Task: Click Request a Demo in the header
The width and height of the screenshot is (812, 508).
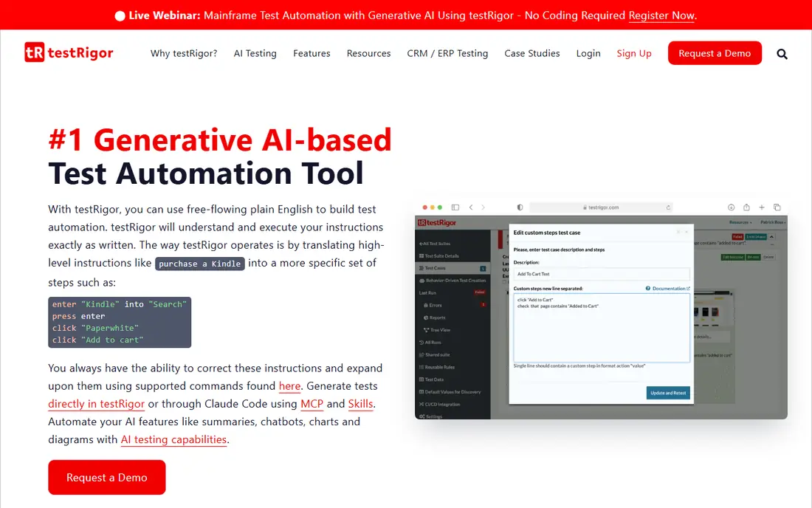Action: coord(714,53)
